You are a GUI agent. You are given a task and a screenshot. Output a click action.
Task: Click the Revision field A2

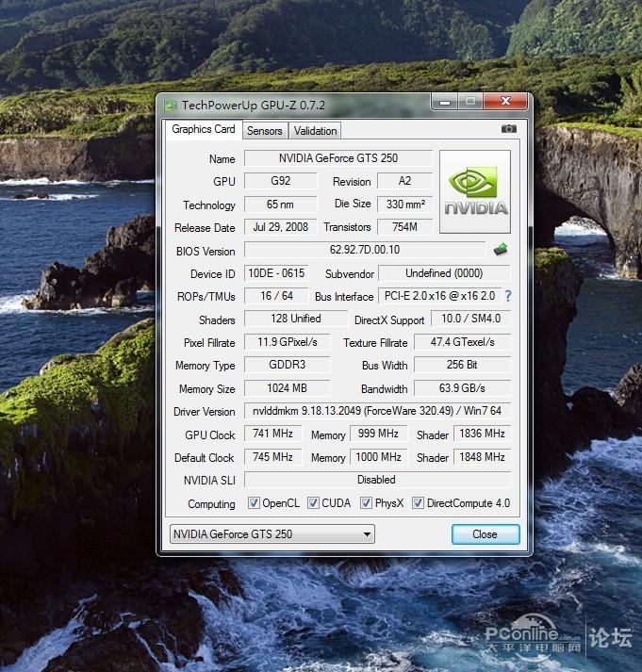[405, 181]
